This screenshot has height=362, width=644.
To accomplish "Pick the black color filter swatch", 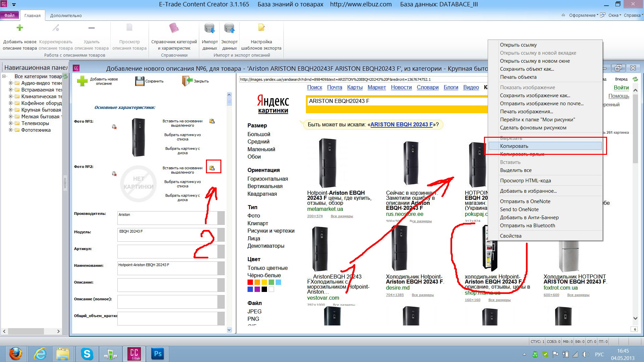I will coord(264,289).
